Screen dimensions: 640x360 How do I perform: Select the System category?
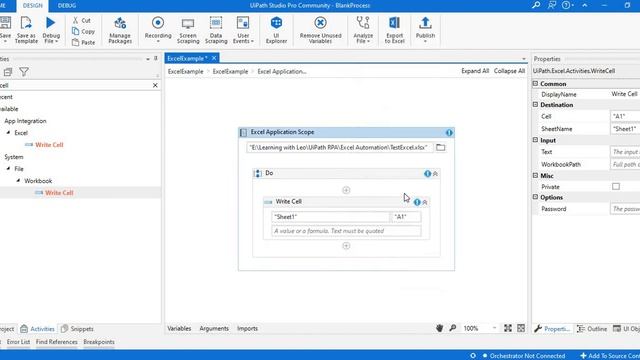[14, 157]
